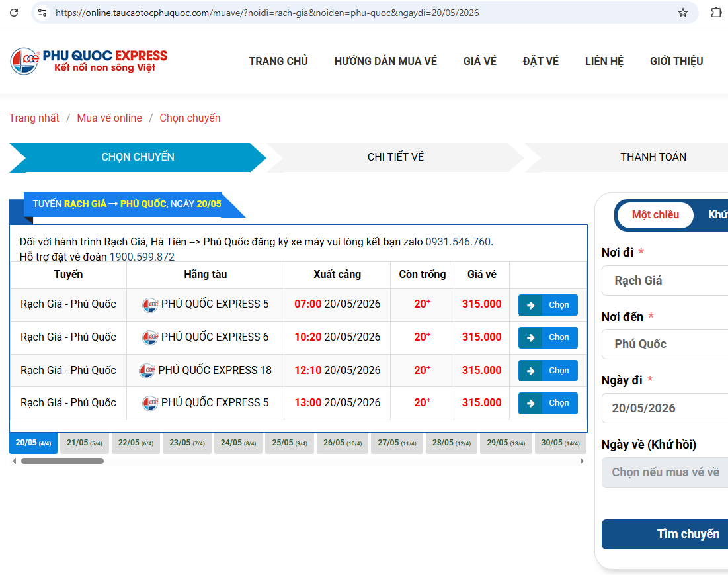Open the LIÊN HỆ menu item
Viewport: 728px width, 575px height.
604,61
